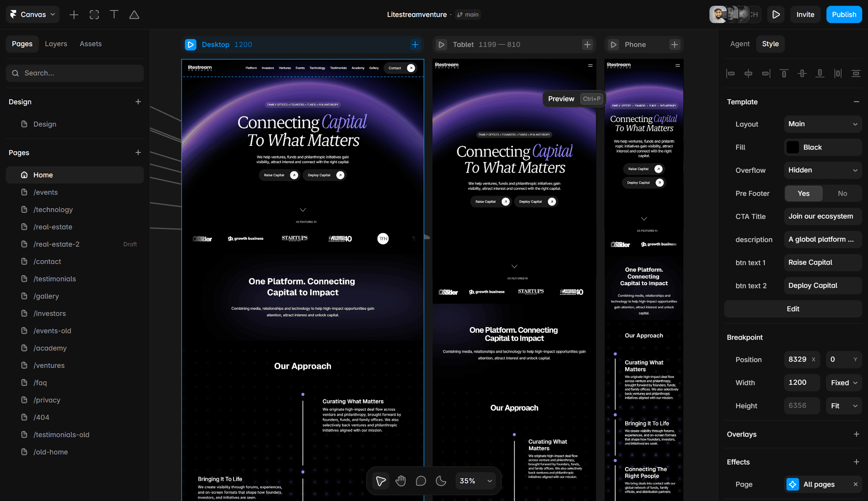Image resolution: width=868 pixels, height=501 pixels.
Task: Switch to the Layers tab
Action: [56, 44]
